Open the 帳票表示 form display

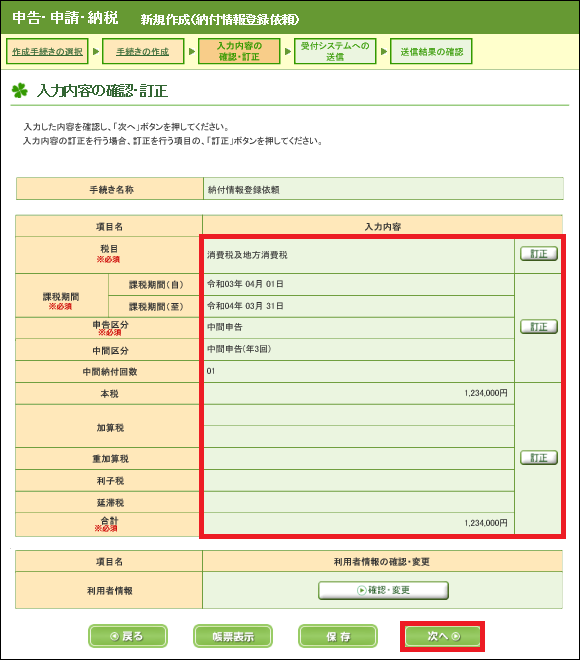point(233,636)
